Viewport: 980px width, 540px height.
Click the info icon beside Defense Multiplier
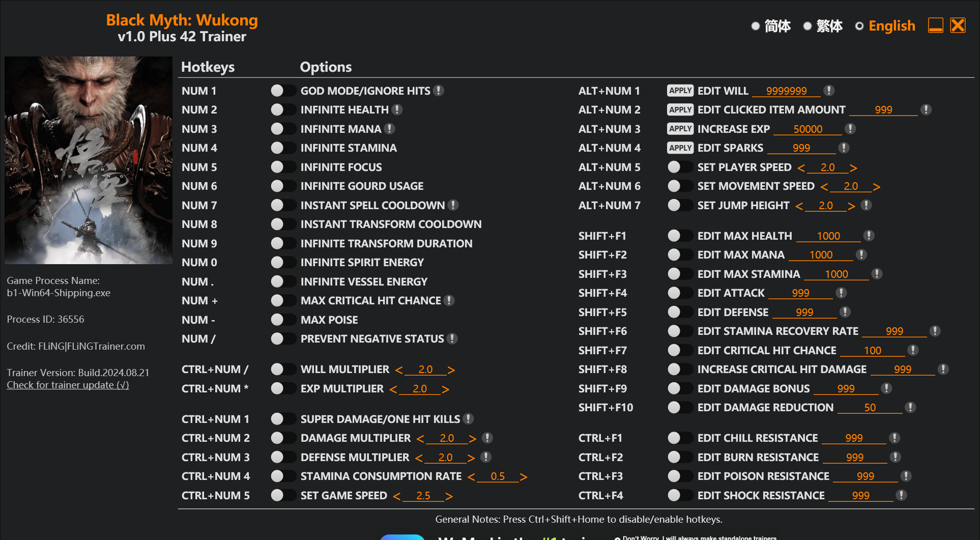486,457
